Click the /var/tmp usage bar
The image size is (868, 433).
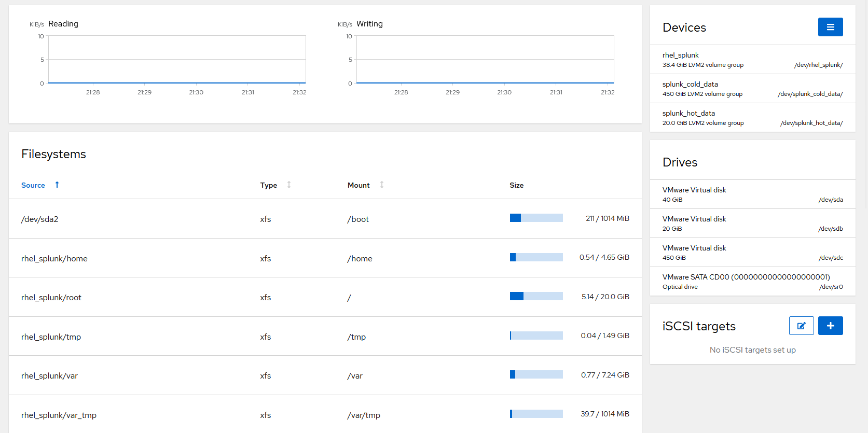[536, 414]
